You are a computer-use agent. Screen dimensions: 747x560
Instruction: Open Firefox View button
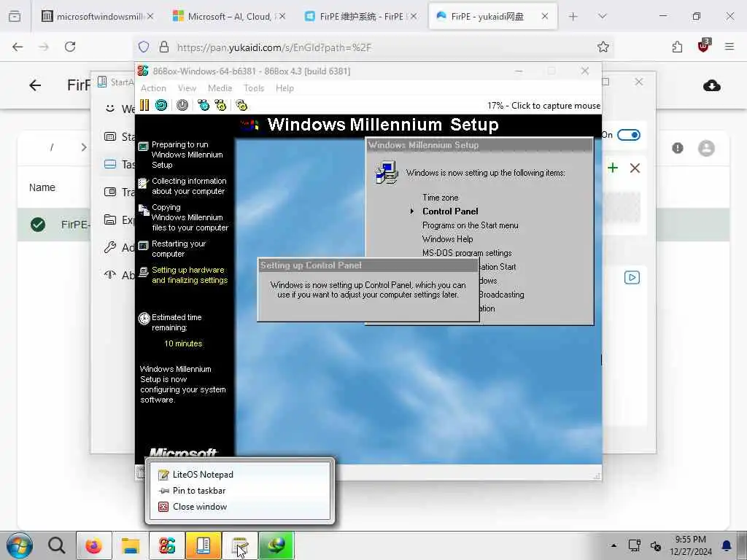[x=15, y=17]
